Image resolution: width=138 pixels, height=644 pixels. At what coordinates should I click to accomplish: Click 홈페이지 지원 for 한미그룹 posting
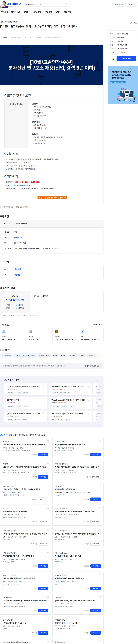[x=43, y=522]
